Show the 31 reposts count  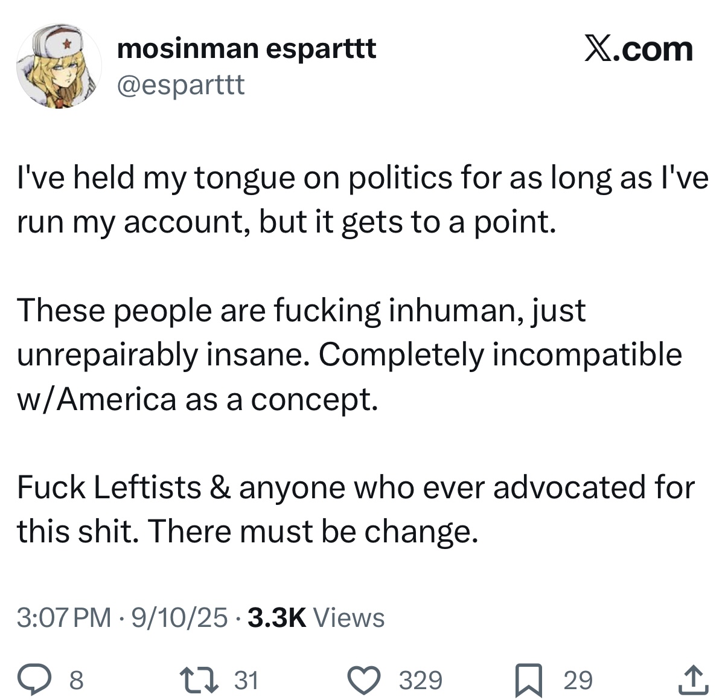[246, 680]
